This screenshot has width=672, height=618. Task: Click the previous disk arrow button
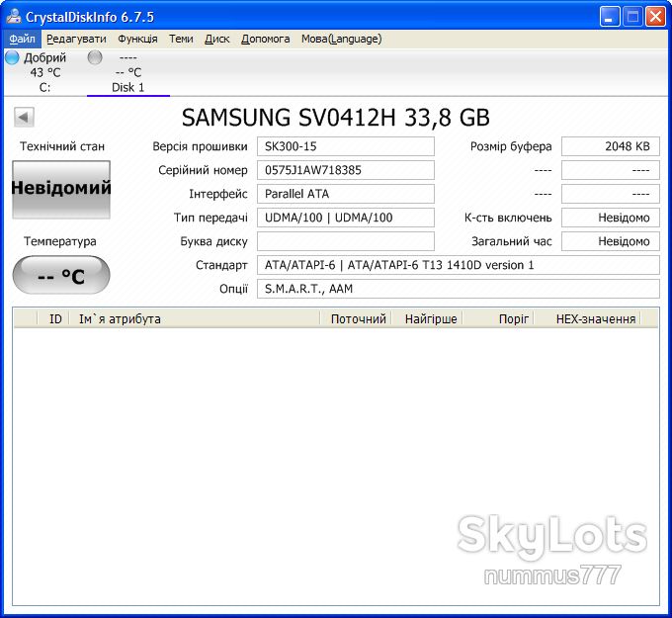click(x=24, y=117)
